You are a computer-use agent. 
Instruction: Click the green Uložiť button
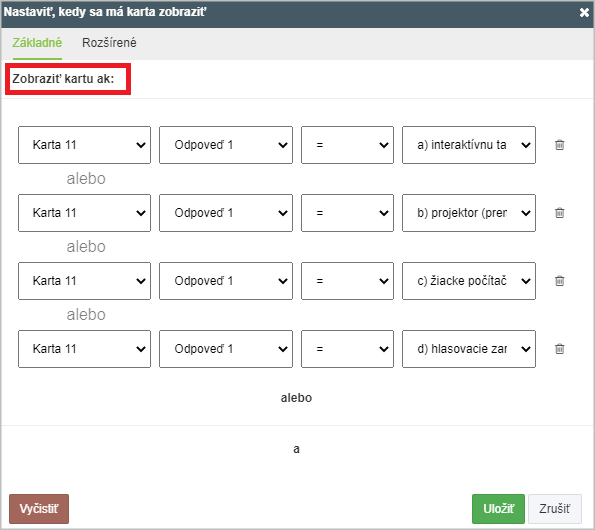(x=498, y=509)
